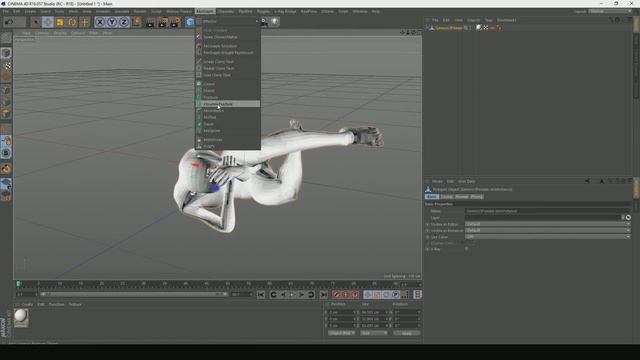Click the Coordinate System icon

tap(136, 22)
